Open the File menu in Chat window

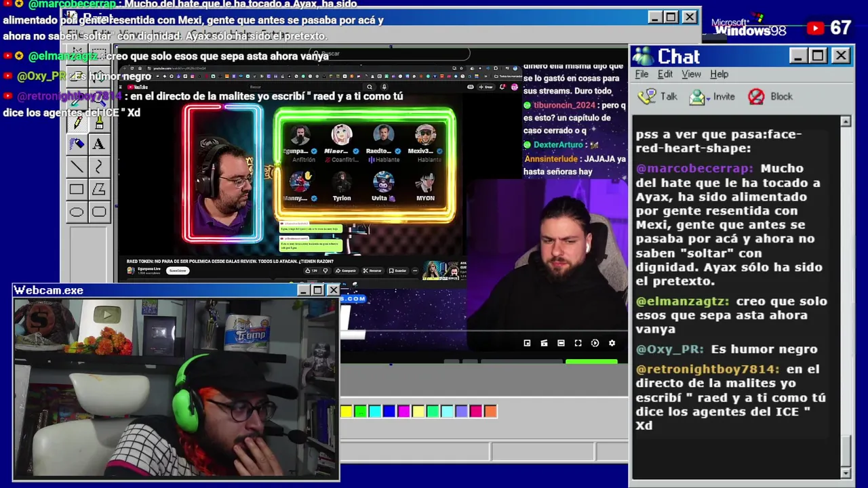(642, 74)
